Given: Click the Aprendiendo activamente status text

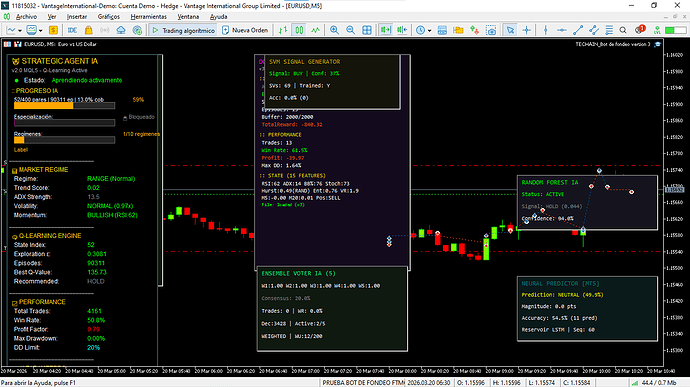Looking at the screenshot, I should (87, 80).
